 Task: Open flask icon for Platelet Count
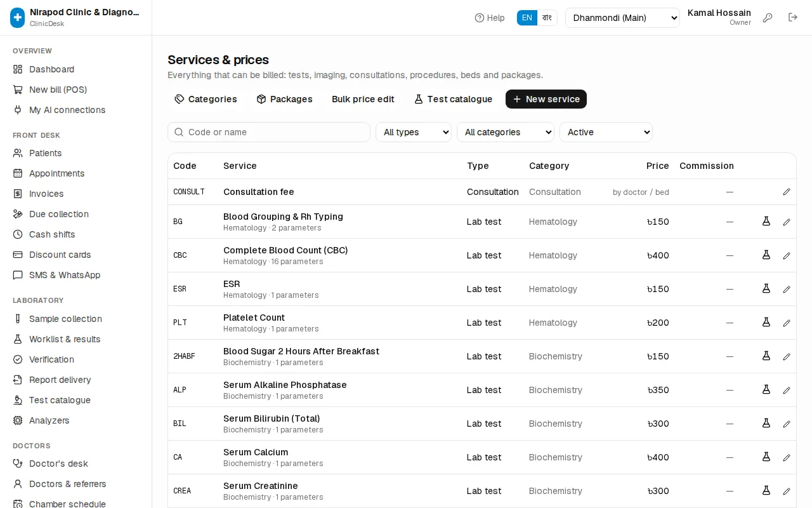pyautogui.click(x=766, y=323)
